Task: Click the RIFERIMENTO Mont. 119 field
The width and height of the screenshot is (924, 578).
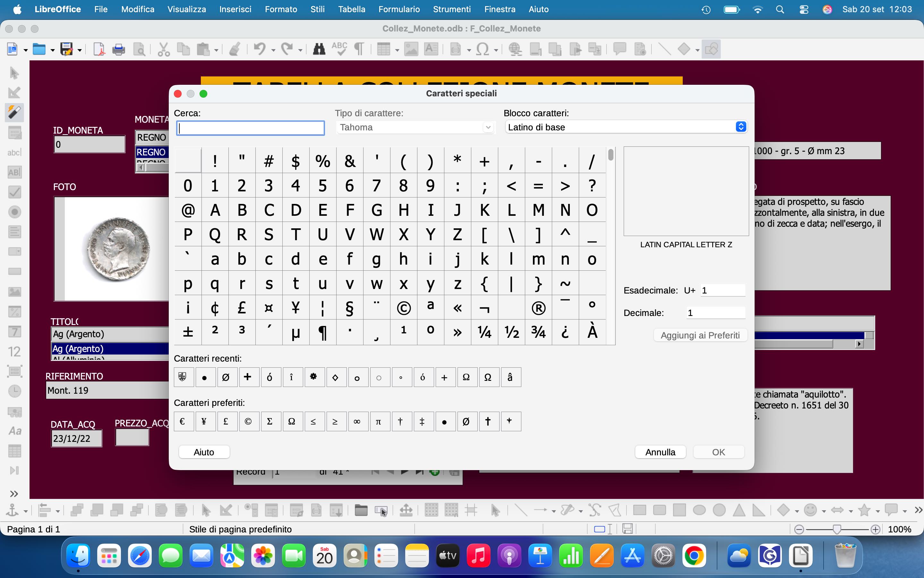Action: click(x=107, y=390)
